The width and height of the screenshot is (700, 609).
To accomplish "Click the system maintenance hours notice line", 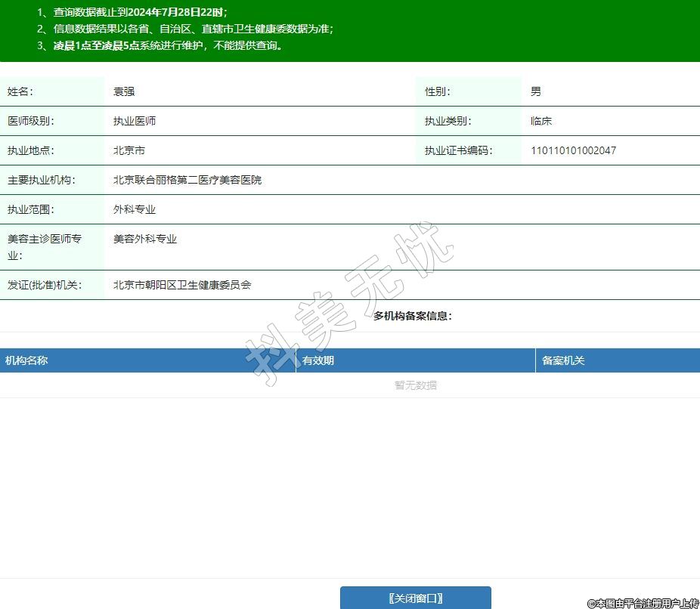I will click(x=160, y=45).
